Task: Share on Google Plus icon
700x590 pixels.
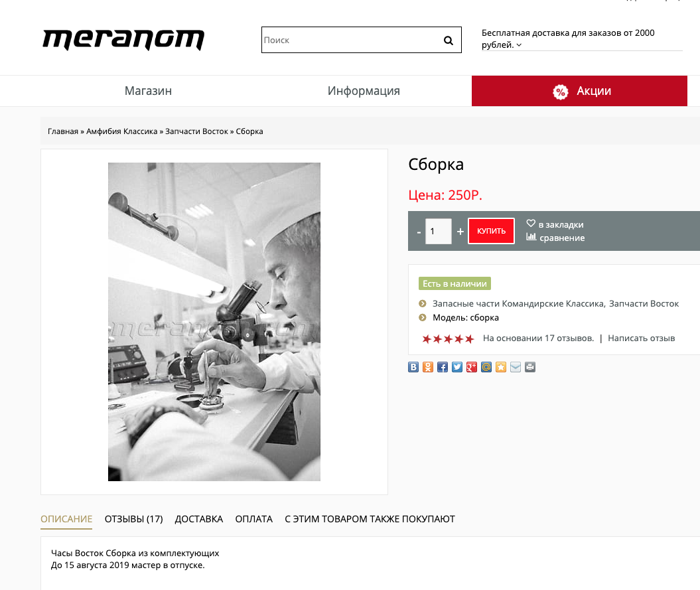Action: [472, 367]
